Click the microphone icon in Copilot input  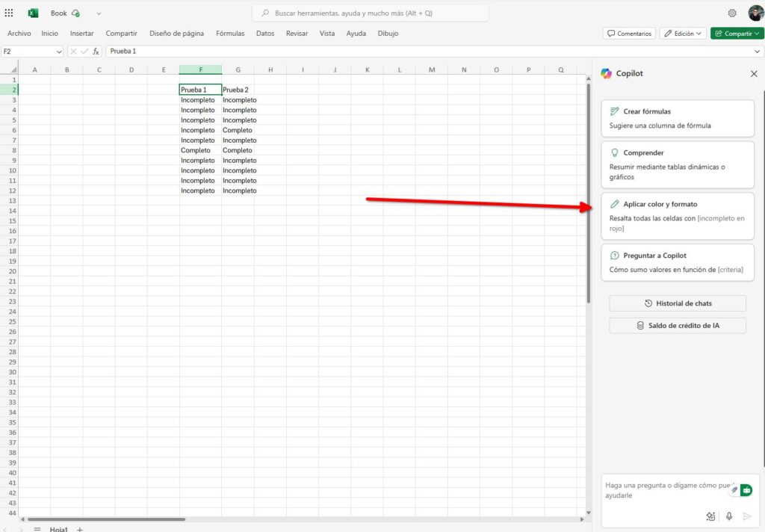pyautogui.click(x=729, y=516)
